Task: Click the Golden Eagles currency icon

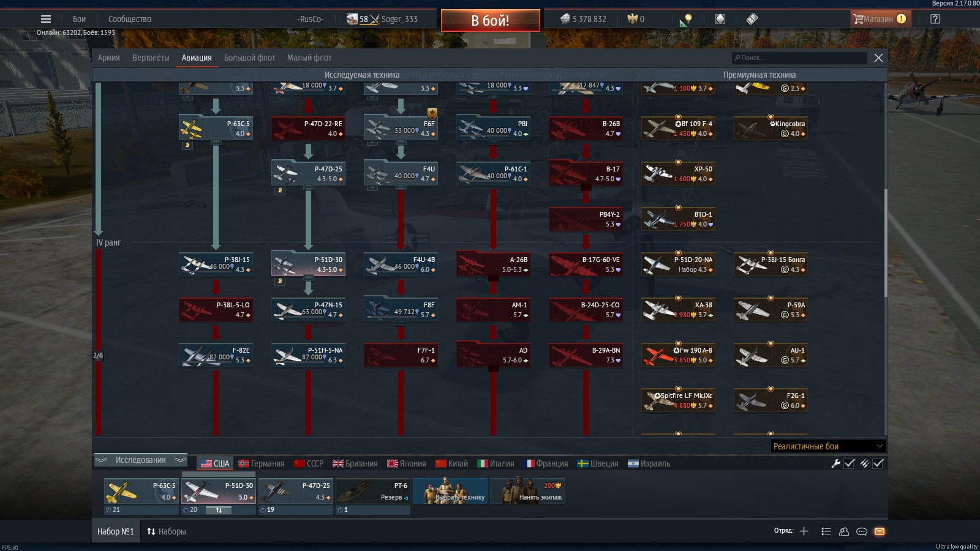Action: (632, 19)
